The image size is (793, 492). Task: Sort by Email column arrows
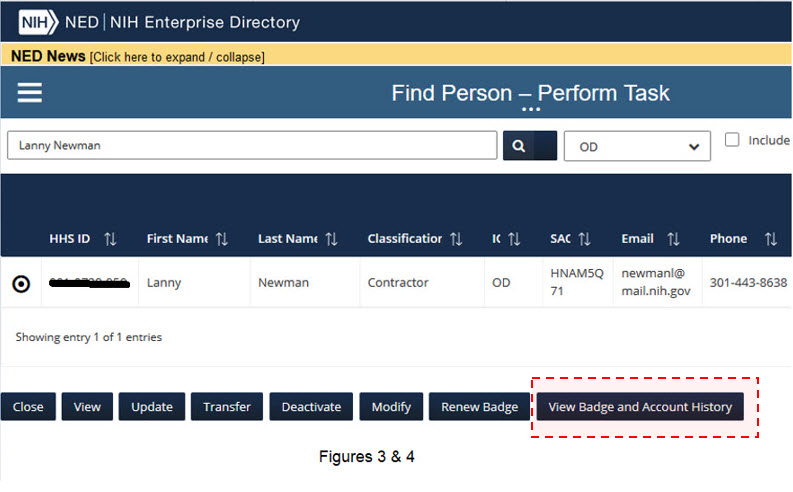[673, 239]
